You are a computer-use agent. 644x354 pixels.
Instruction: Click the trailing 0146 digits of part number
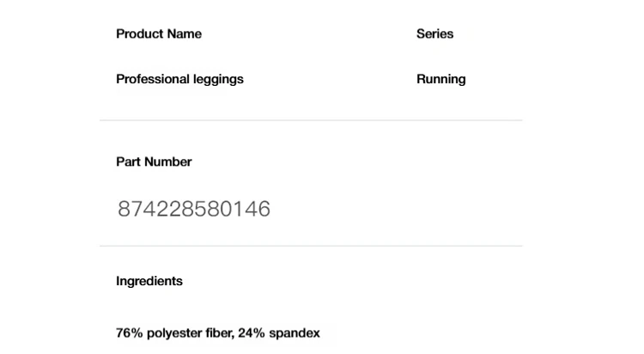click(245, 209)
